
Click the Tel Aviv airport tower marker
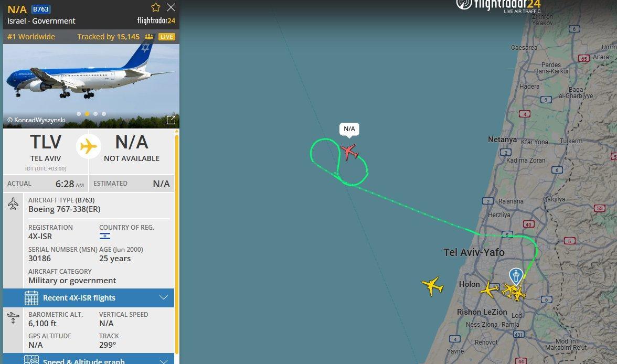click(x=516, y=276)
